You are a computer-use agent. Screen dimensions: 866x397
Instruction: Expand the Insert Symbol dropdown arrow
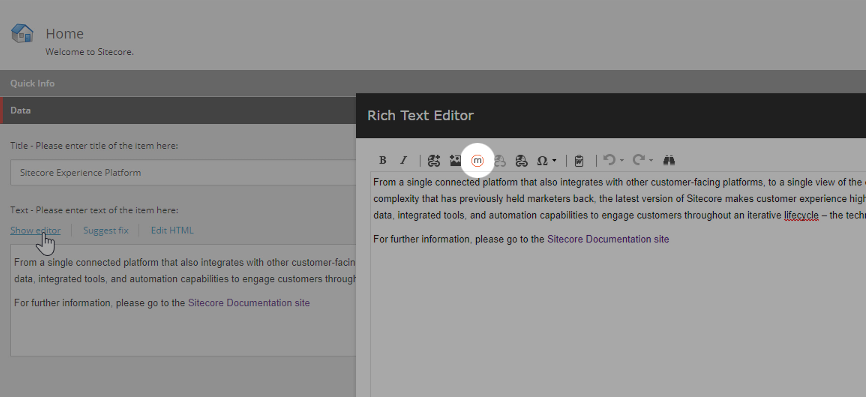[554, 161]
